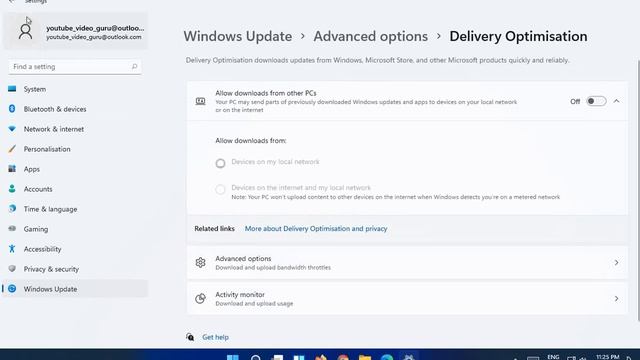Open the Network & internet category text
The width and height of the screenshot is (640, 360).
point(53,129)
